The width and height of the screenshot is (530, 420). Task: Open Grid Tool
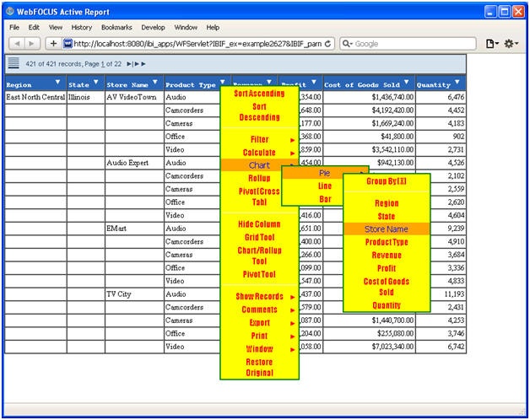[x=260, y=238]
